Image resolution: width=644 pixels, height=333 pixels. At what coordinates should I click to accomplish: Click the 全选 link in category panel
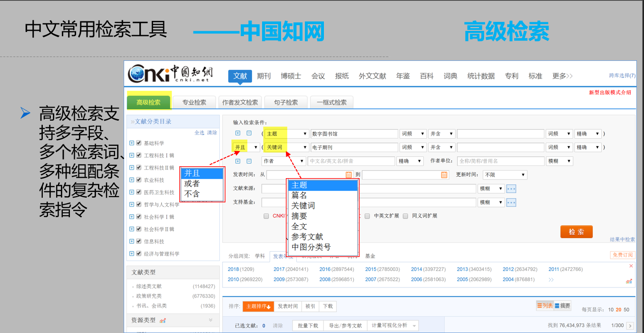[199, 133]
